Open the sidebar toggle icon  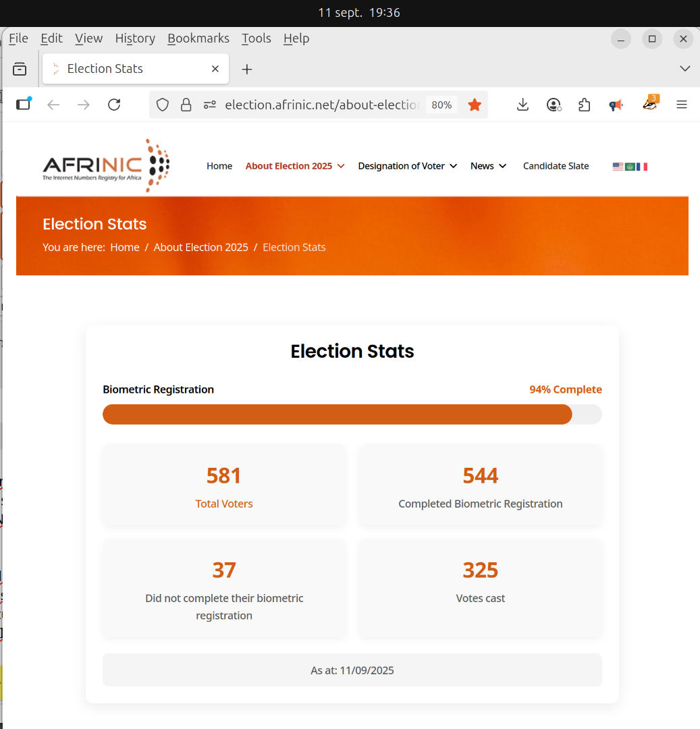tap(24, 104)
